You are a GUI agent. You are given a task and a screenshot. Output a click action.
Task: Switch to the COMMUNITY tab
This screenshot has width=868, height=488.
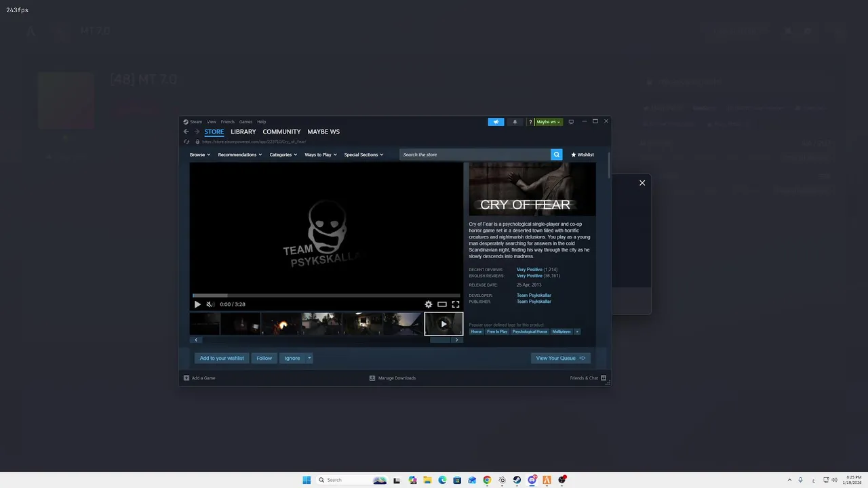[281, 131]
